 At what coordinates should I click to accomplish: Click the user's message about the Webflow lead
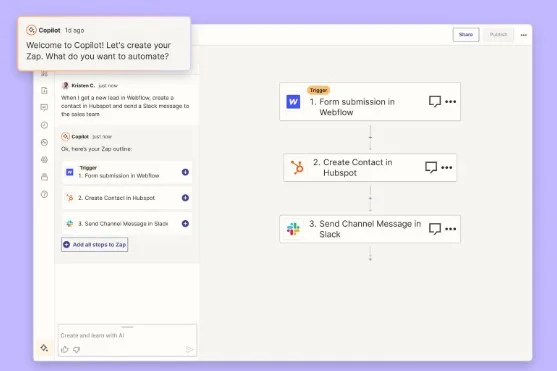tap(125, 106)
